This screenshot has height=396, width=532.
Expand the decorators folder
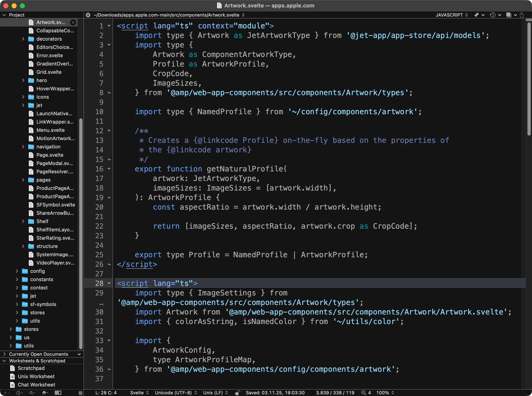click(23, 39)
